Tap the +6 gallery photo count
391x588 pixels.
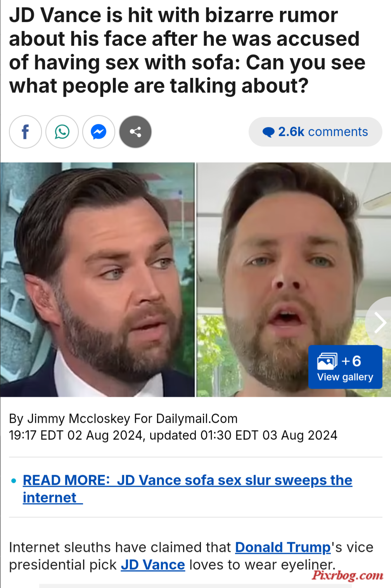(351, 361)
